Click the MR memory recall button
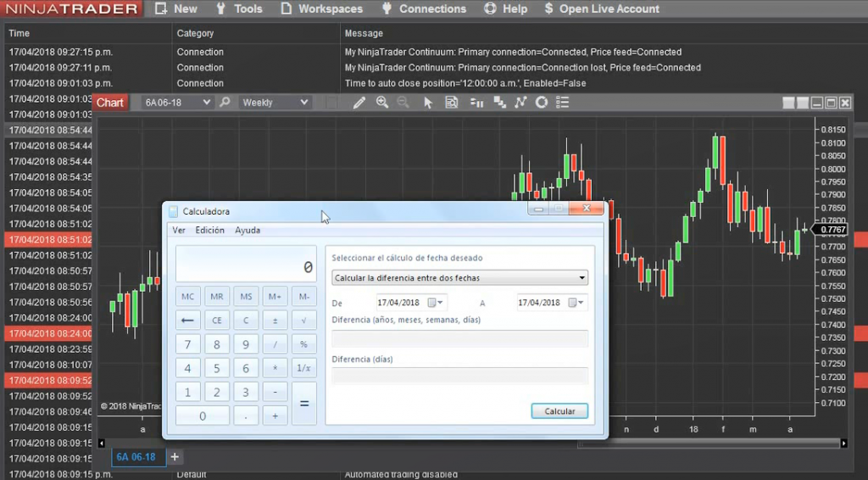 [217, 297]
